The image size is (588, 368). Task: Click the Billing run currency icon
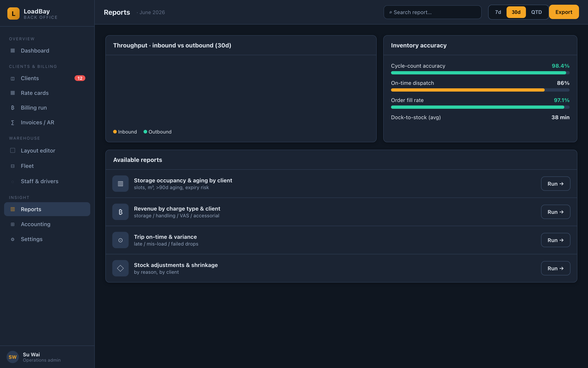point(13,108)
